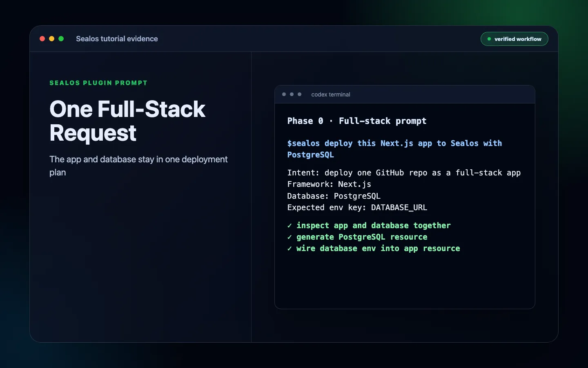Click the 'Sealos tutorial evidence' window title

[117, 39]
